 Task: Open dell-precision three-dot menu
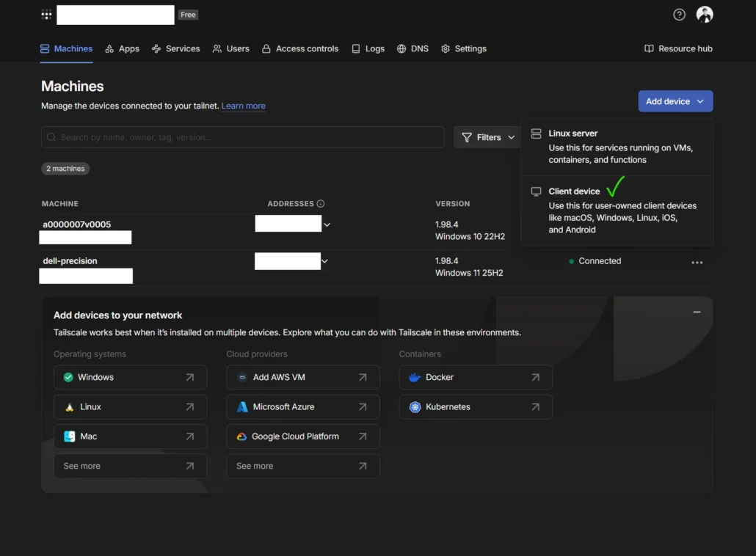697,263
